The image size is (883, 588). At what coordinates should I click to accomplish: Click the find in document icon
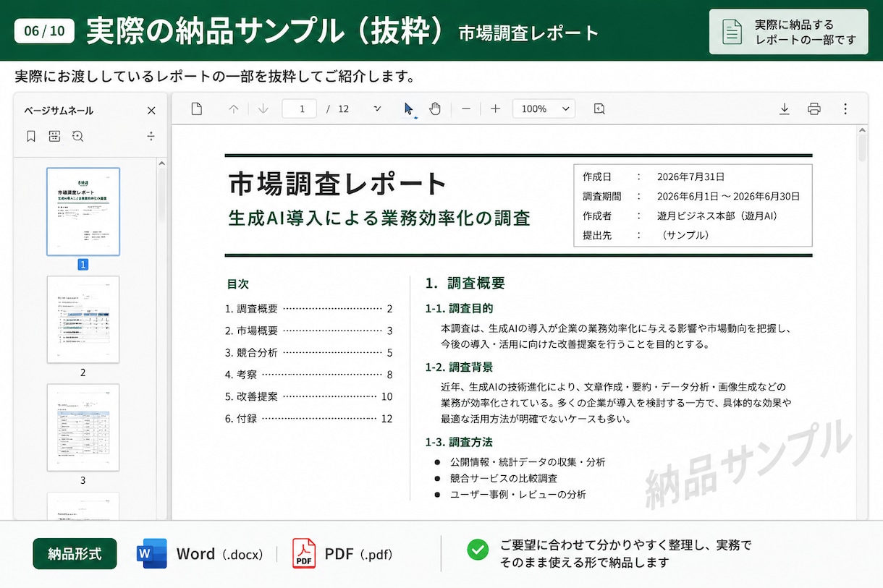[x=599, y=108]
